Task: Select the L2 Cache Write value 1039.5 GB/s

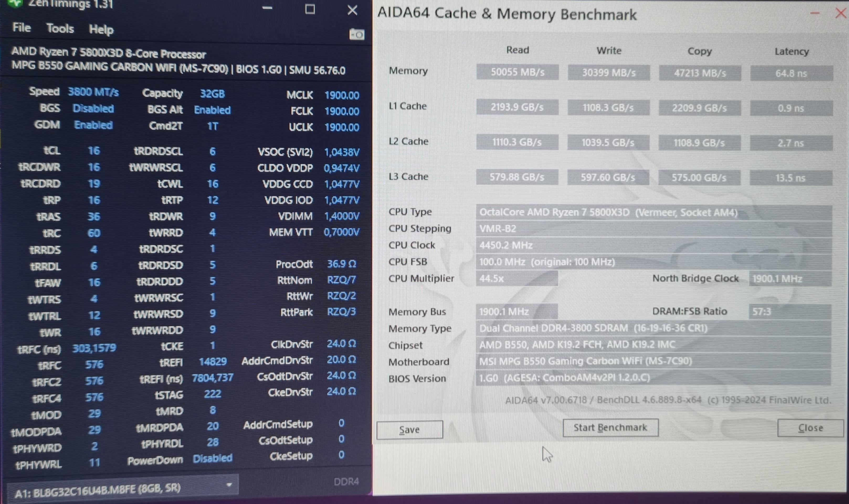Action: tap(608, 143)
